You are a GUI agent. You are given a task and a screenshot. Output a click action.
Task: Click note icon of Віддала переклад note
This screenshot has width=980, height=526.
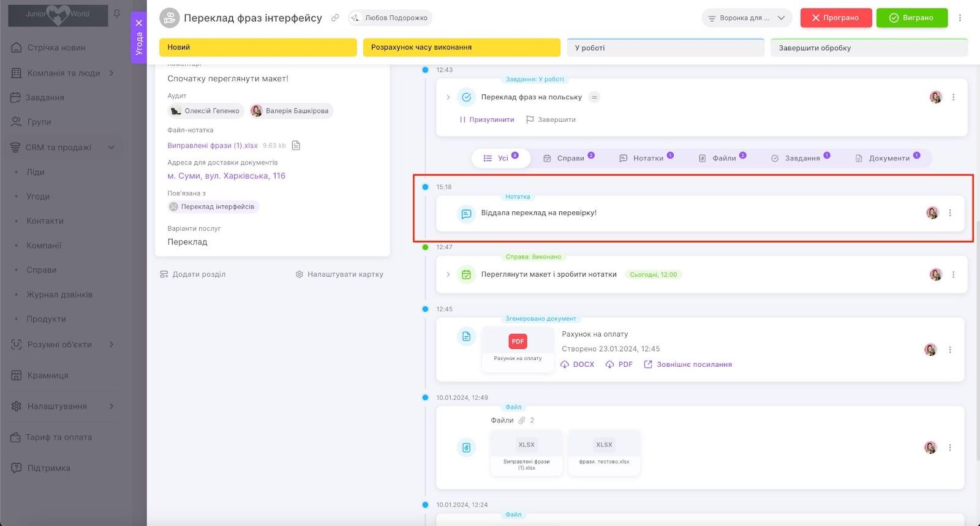pyautogui.click(x=466, y=214)
